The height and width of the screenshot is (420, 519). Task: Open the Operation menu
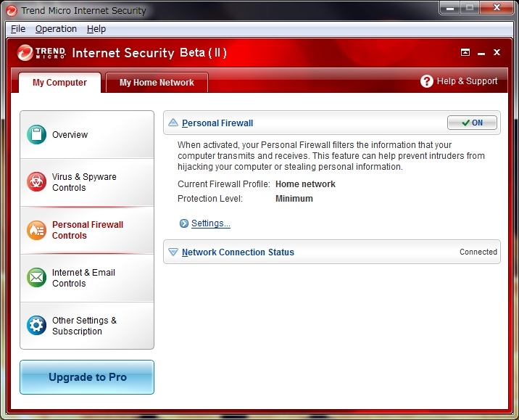point(56,29)
